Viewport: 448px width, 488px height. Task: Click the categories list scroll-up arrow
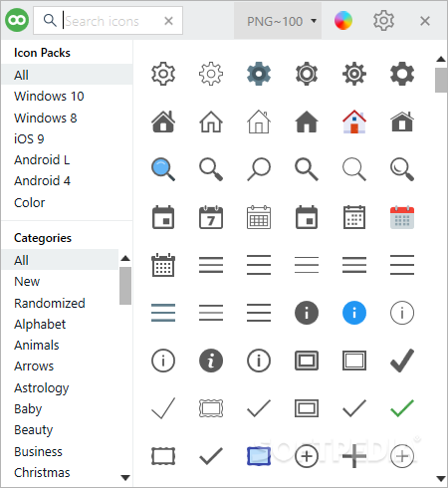125,258
